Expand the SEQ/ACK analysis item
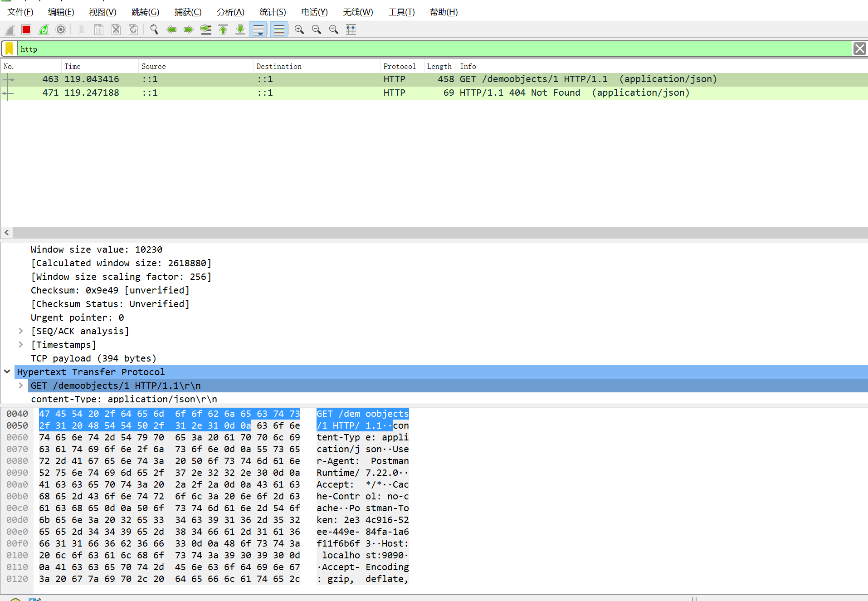868x601 pixels. coord(21,331)
